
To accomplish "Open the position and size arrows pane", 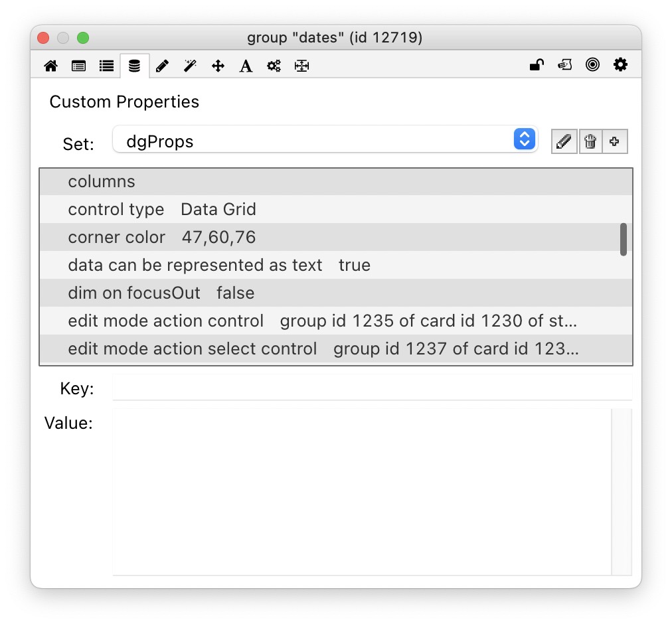I will (x=218, y=66).
